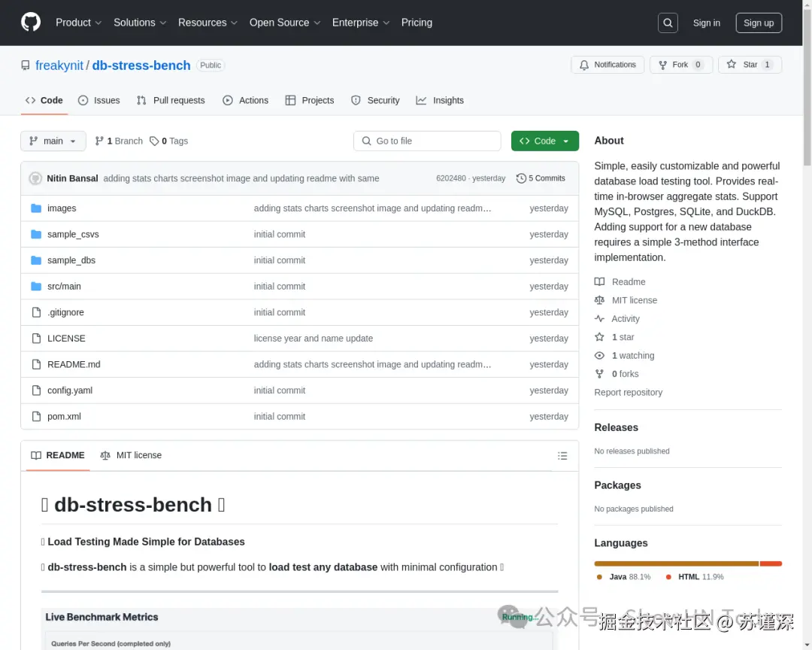The width and height of the screenshot is (812, 650).
Task: Click the Java language bar segment
Action: point(677,563)
